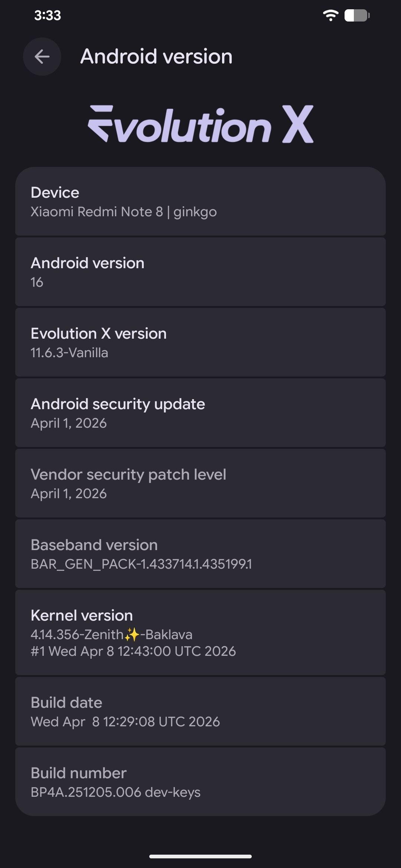The width and height of the screenshot is (401, 868).
Task: Tap the 11.6.3-Vanilla version text
Action: tap(69, 353)
